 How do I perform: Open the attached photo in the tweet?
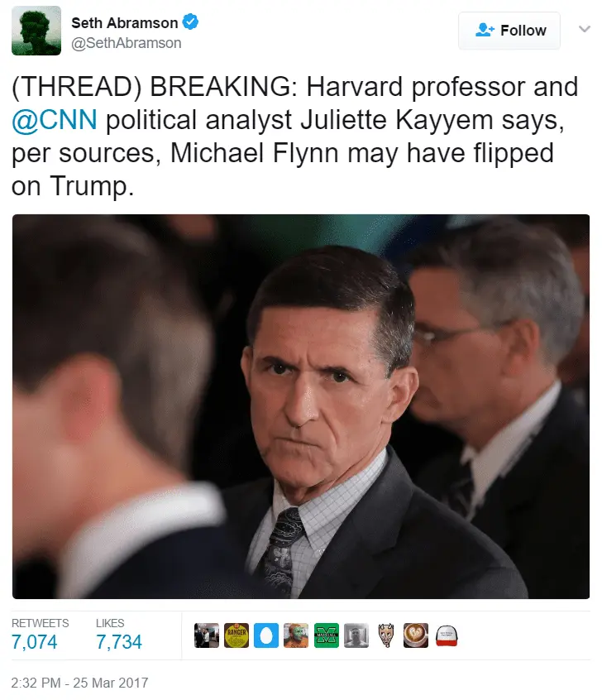click(301, 406)
